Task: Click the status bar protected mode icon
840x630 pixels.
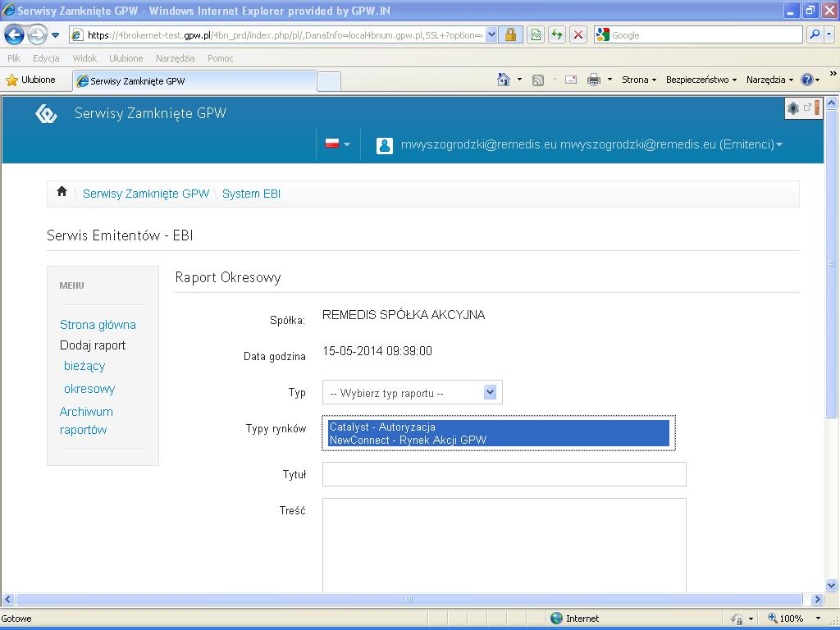Action: [737, 619]
